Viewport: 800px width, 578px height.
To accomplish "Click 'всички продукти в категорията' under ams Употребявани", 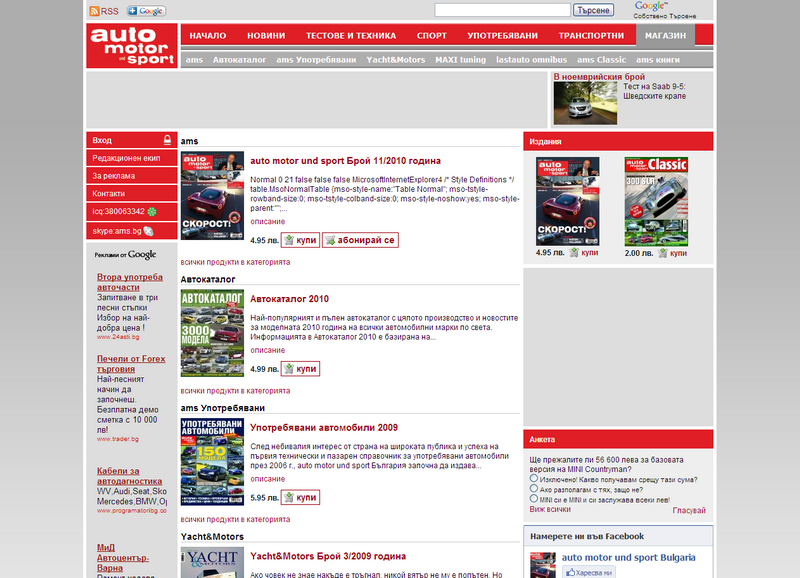I will [x=235, y=519].
